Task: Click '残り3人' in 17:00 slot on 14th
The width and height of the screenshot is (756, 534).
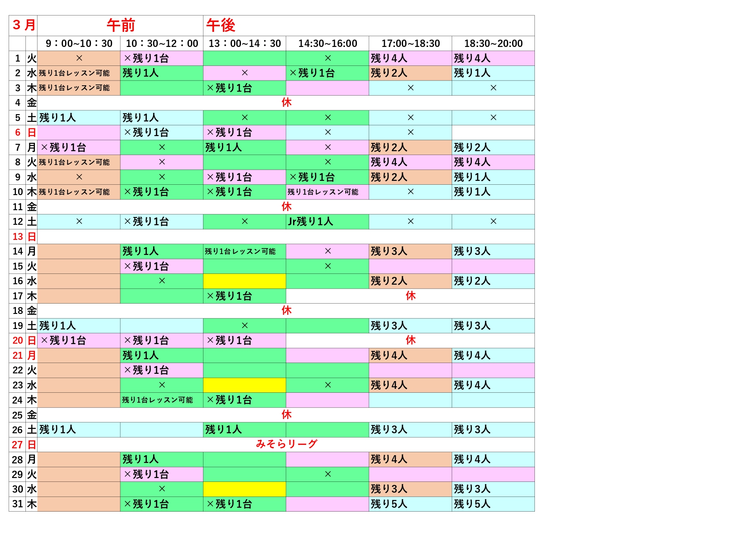Action: click(389, 251)
